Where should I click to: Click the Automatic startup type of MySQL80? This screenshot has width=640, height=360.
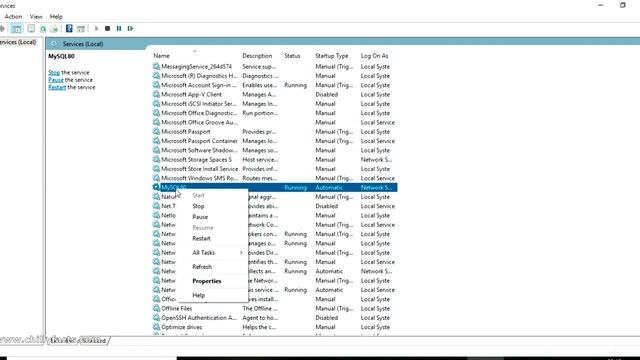(329, 187)
